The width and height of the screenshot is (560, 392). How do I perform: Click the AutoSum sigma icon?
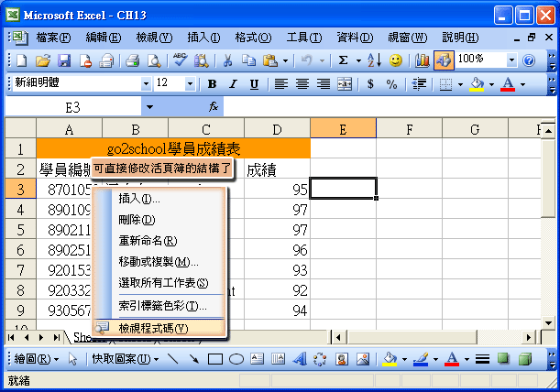coord(343,60)
